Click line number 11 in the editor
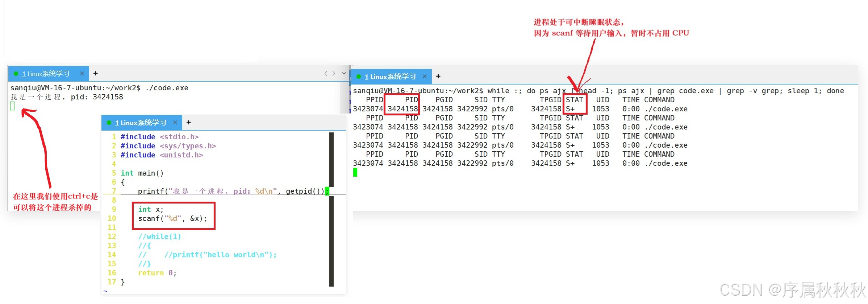This screenshot has width=868, height=304. click(112, 227)
